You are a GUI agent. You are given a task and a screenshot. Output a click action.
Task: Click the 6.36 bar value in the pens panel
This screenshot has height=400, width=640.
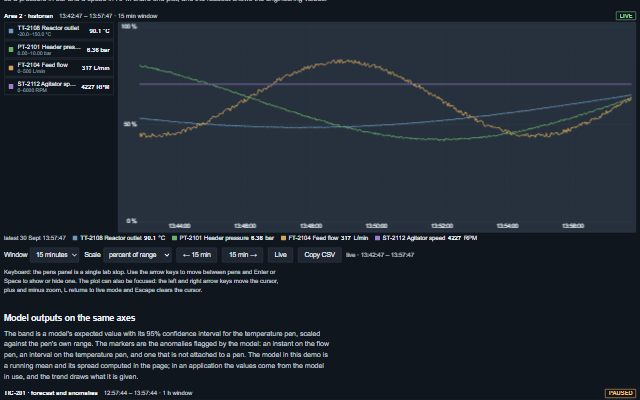pos(98,50)
